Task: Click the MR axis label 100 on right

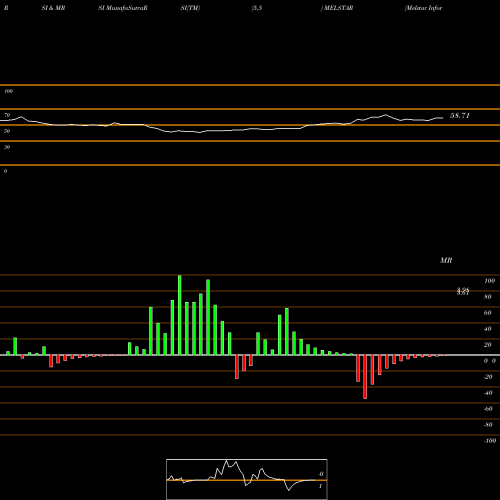Action: click(489, 281)
